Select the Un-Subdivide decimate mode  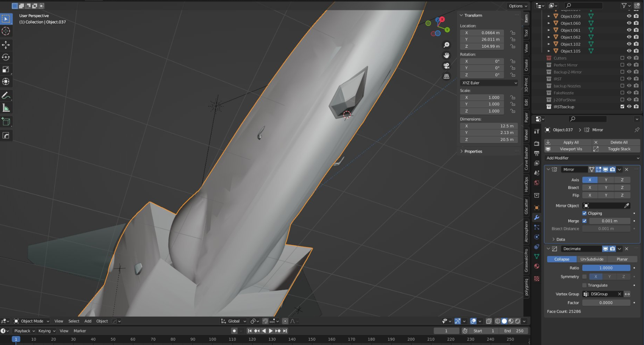pyautogui.click(x=592, y=259)
